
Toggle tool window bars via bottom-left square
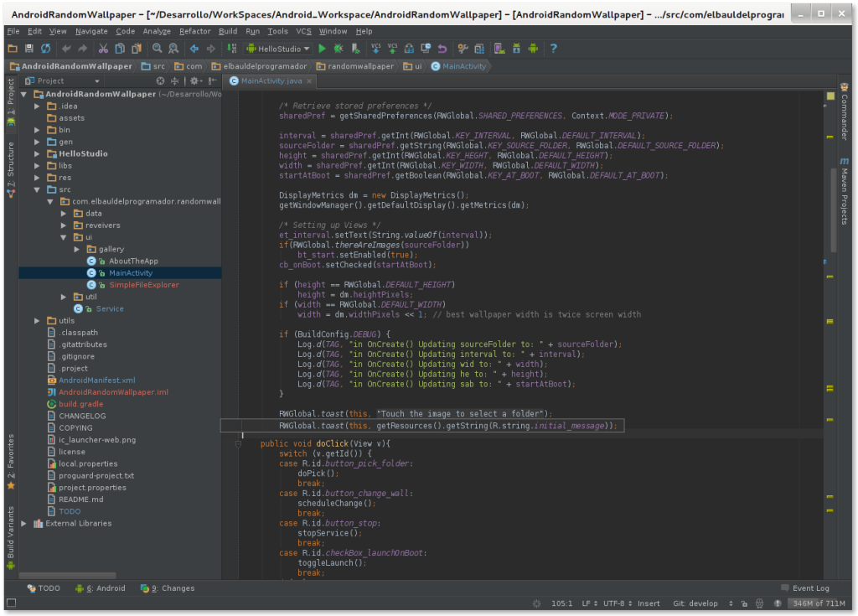click(11, 603)
